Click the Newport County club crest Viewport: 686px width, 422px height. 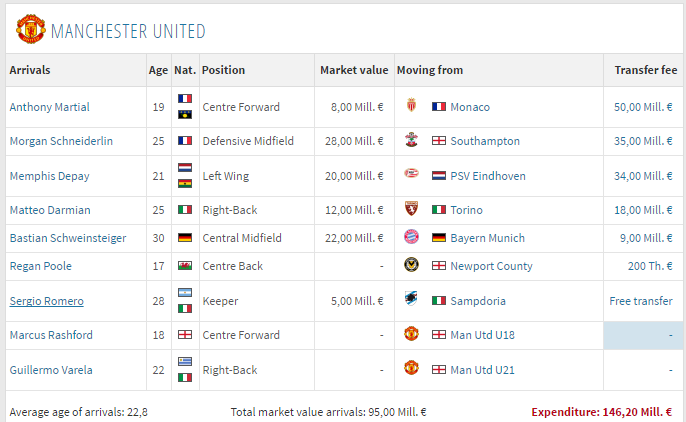(x=411, y=265)
